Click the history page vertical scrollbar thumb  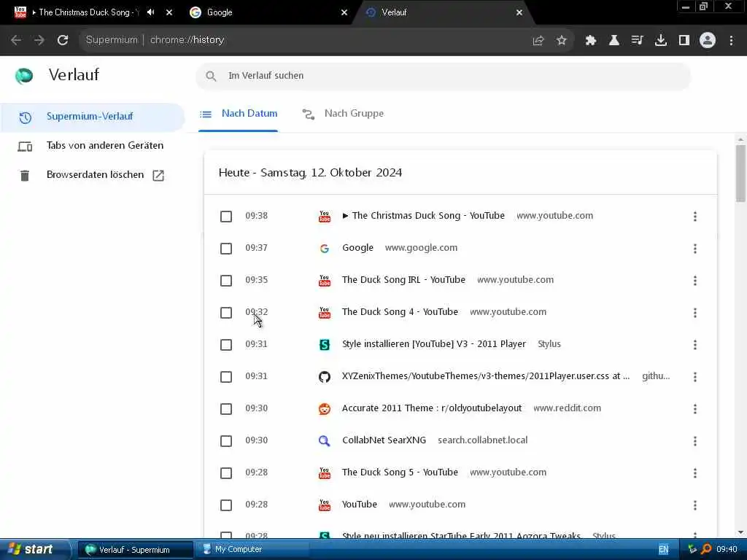click(740, 174)
